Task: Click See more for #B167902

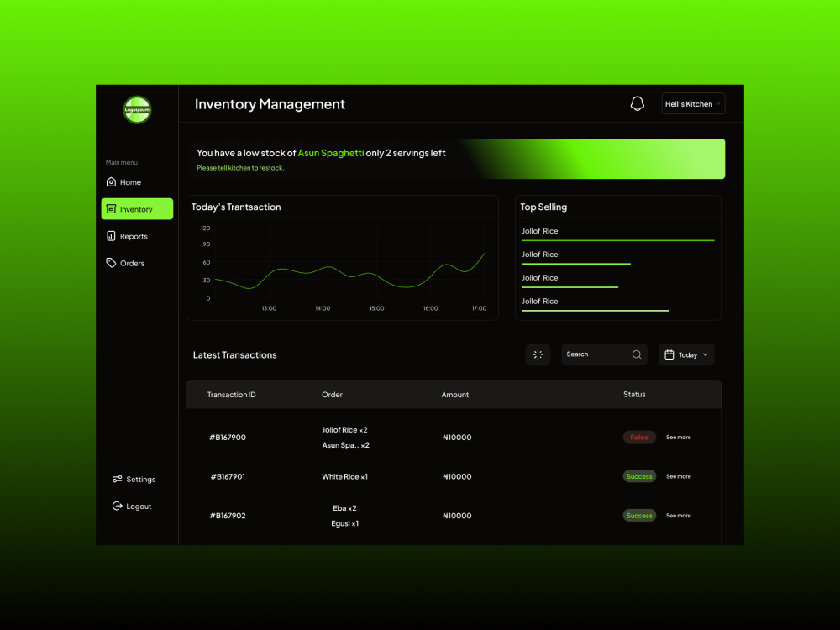Action: pos(678,516)
